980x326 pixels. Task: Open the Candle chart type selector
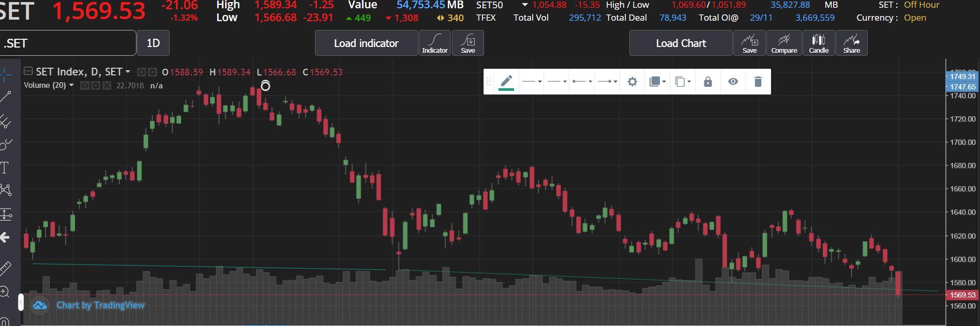tap(819, 43)
